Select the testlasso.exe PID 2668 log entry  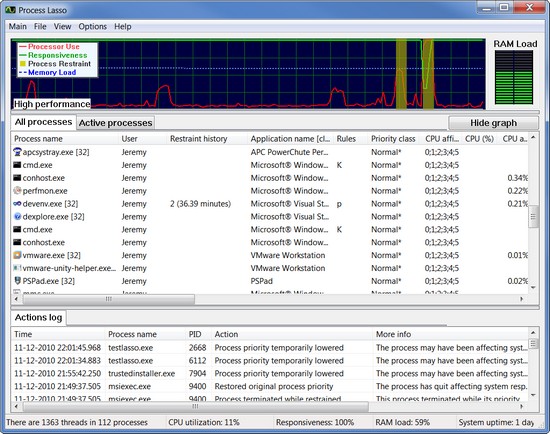[270, 348]
